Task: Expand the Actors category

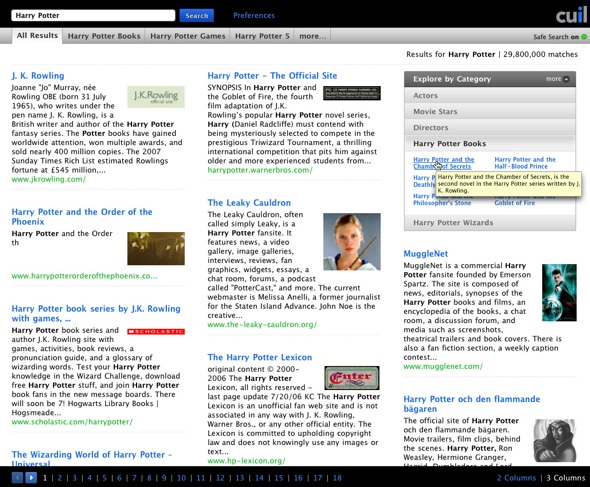Action: (490, 95)
